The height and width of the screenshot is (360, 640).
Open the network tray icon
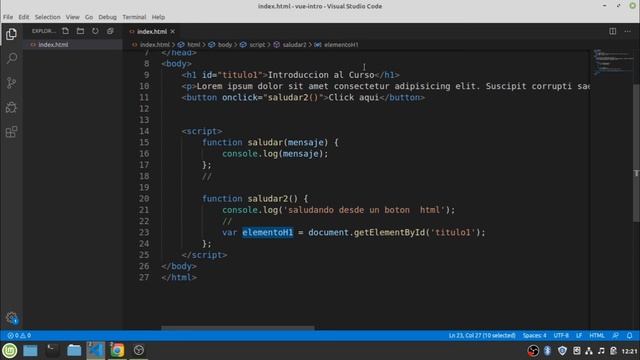pos(589,351)
